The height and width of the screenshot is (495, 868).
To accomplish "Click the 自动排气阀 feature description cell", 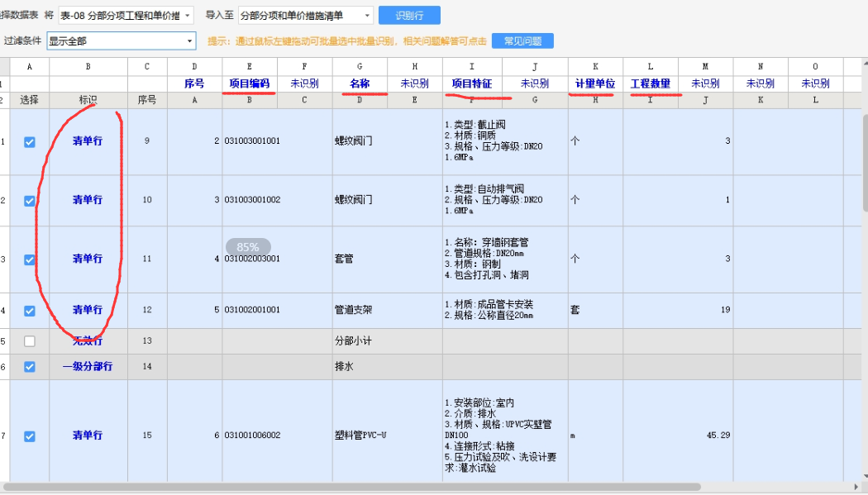I will pos(505,200).
